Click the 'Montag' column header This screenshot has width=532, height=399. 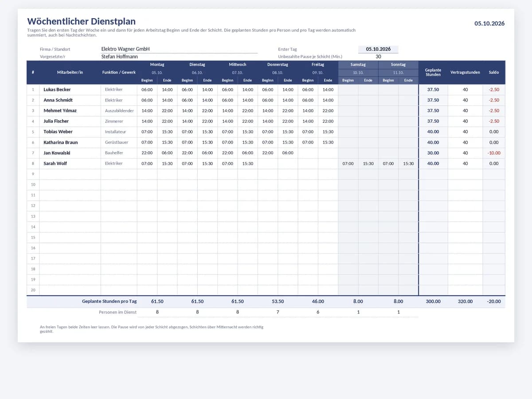157,65
